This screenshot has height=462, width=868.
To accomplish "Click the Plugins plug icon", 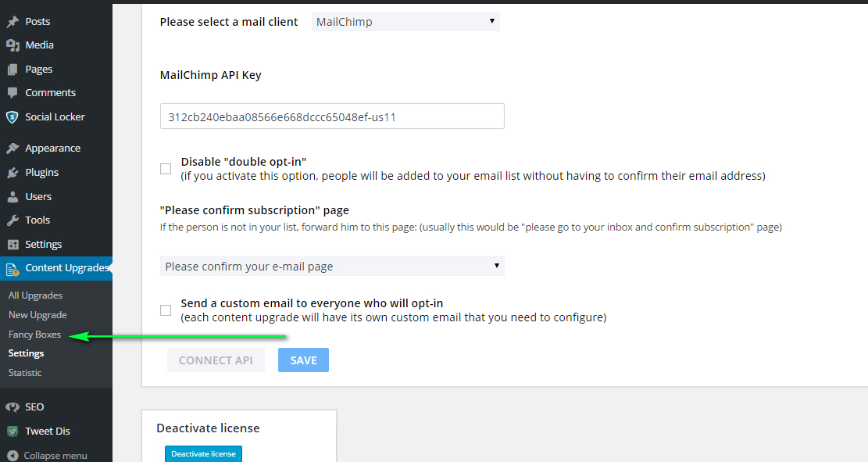I will coord(13,173).
